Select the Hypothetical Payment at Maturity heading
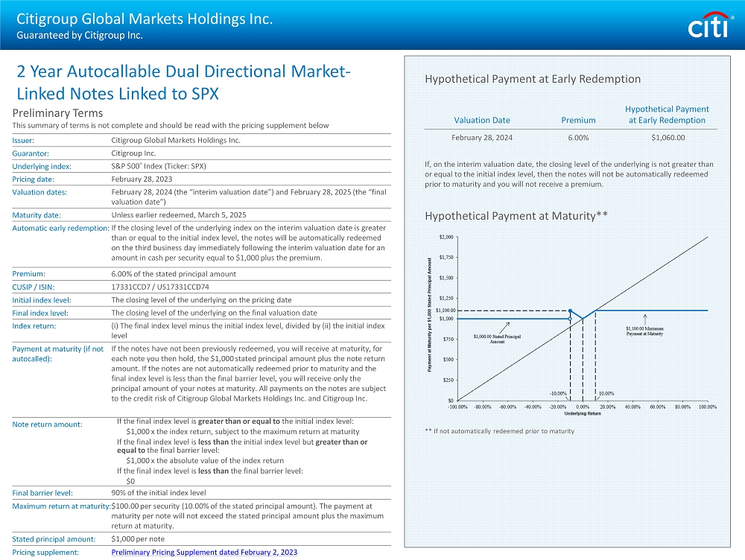Screen dimensions: 745x560 pos(516,216)
